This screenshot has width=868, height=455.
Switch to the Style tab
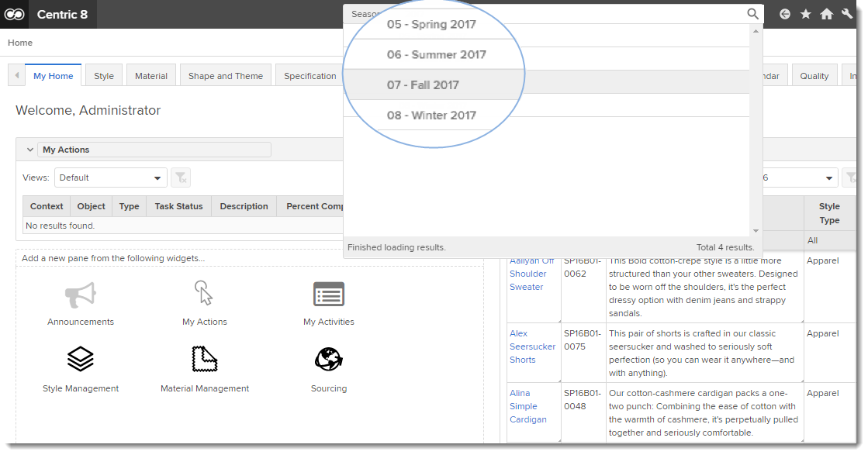[x=104, y=76]
